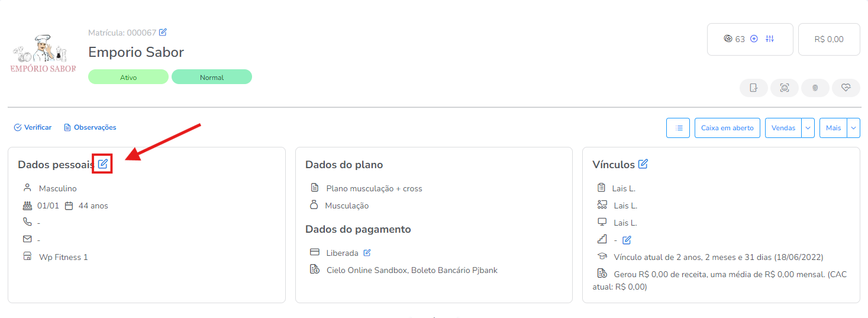Edit the empty level field in Vínculos
The width and height of the screenshot is (868, 318).
[x=627, y=240]
